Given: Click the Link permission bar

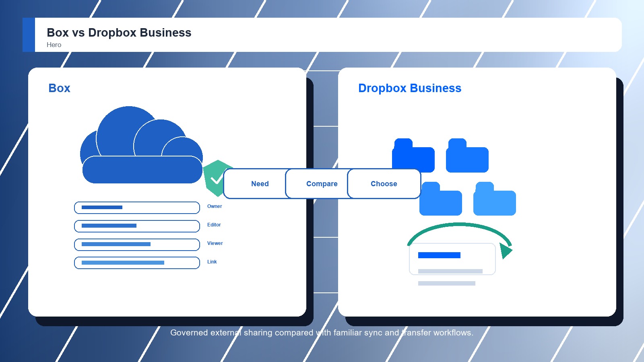Looking at the screenshot, I should pyautogui.click(x=137, y=263).
